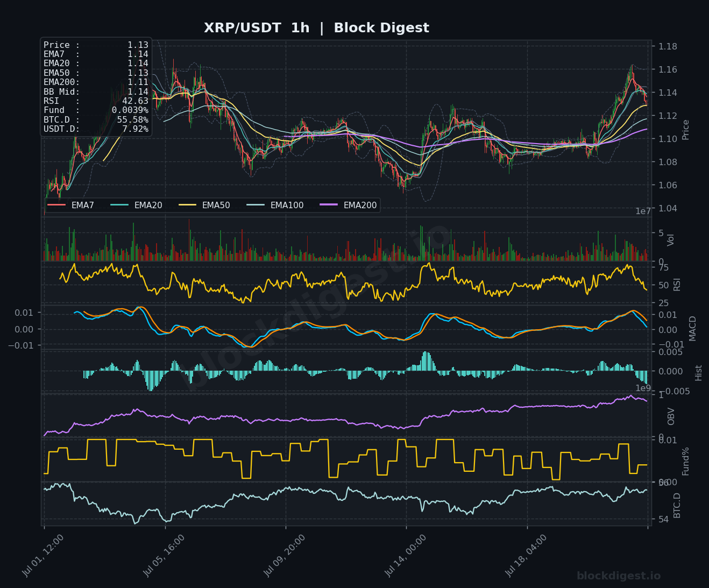This screenshot has height=588, width=709.
Task: Click the EMA20 1.14 info row
Action: 96,63
